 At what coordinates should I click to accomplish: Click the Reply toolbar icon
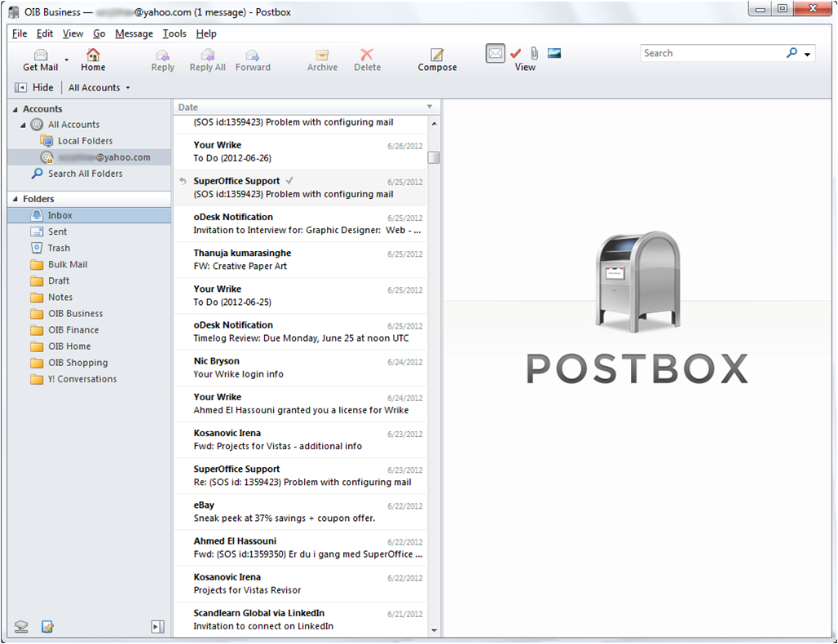162,55
